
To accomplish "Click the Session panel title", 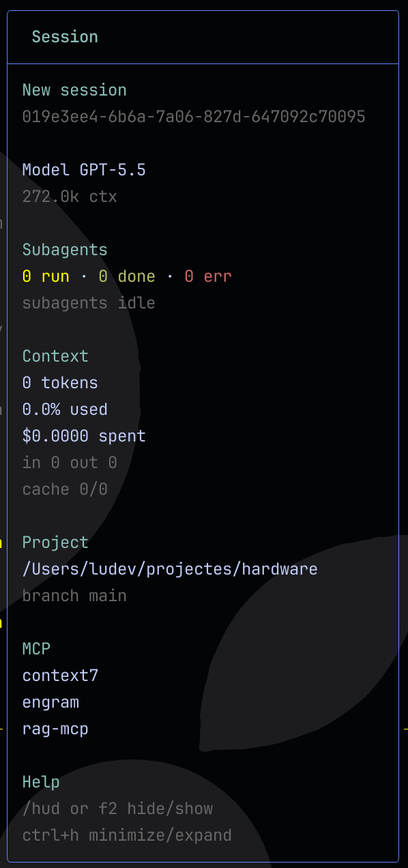I will tap(65, 37).
